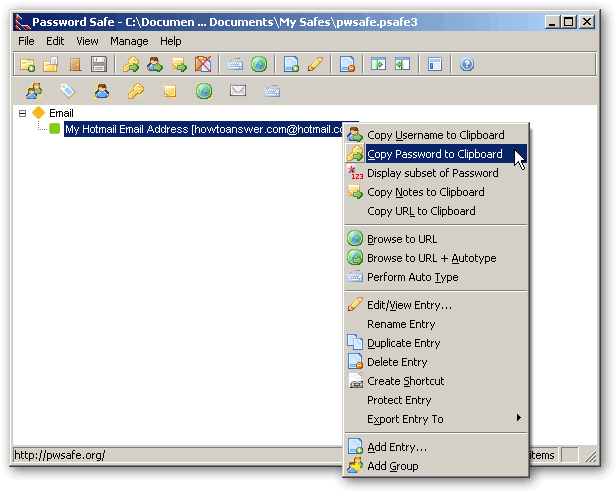Click Copy Notes icon in top toolbar
616x493 pixels.
(x=179, y=64)
